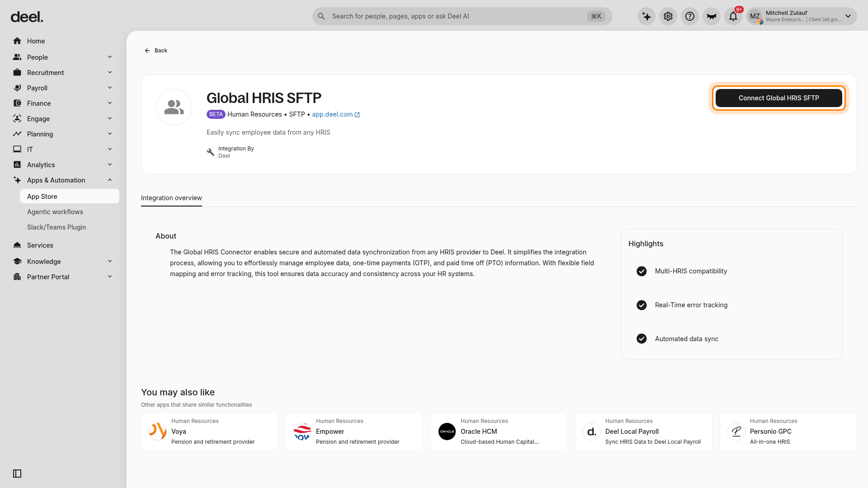
Task: Click the Services bell-tray icon
Action: [17, 245]
